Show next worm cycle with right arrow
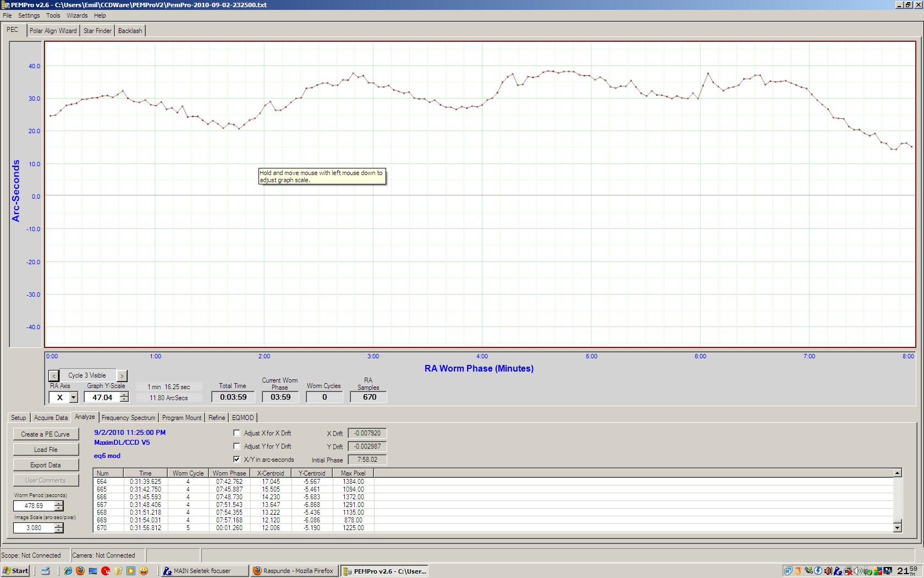The image size is (924, 578). 122,375
